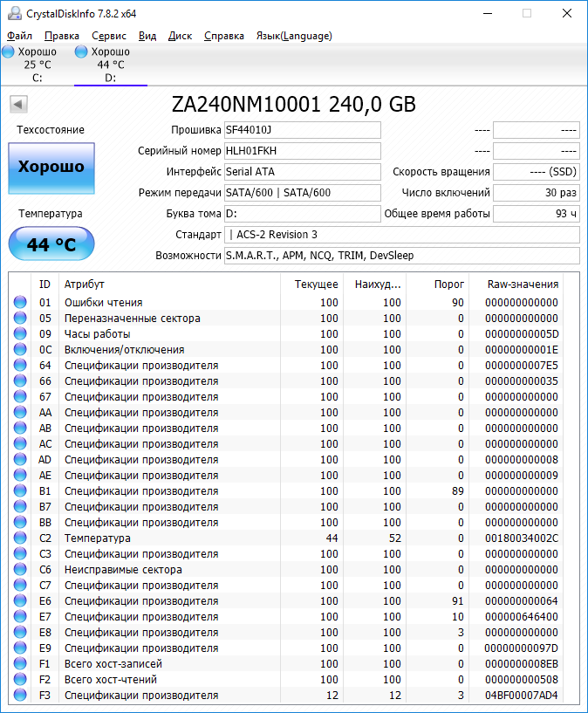Image resolution: width=588 pixels, height=713 pixels.
Task: Click status circle for attribute 66
Action: coord(20,380)
